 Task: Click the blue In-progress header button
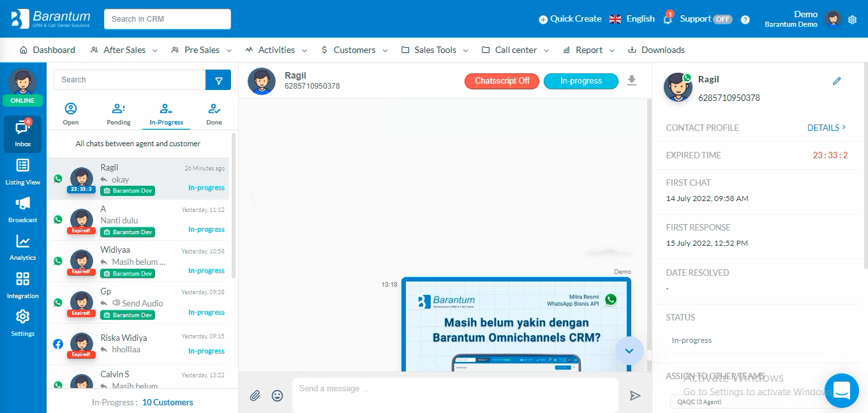click(581, 81)
